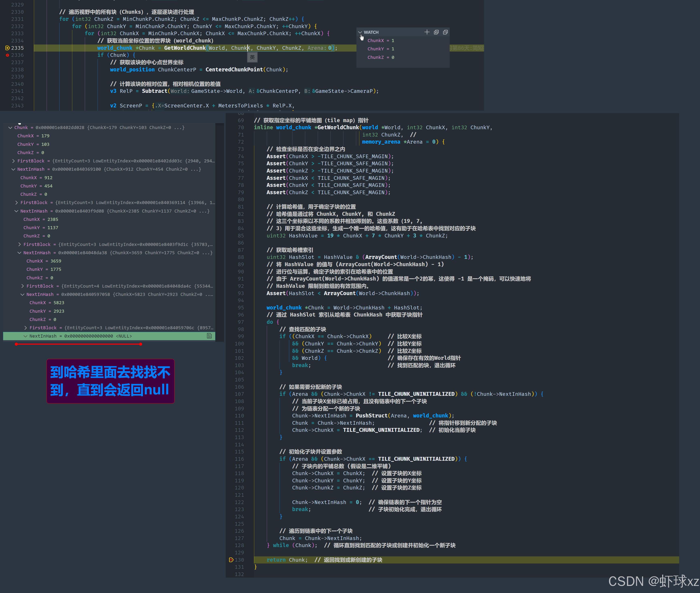
Task: Collapse NextInHash node with ChunkX=2385
Action: pos(16,211)
